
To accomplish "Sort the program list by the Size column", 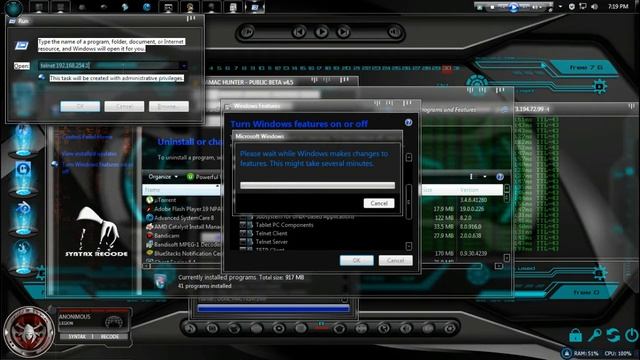I will 438,190.
